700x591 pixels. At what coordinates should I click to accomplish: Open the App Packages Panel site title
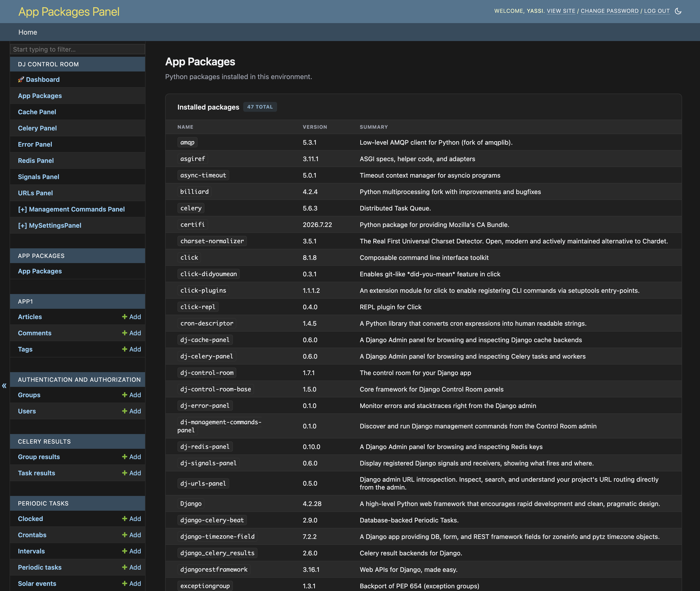69,12
